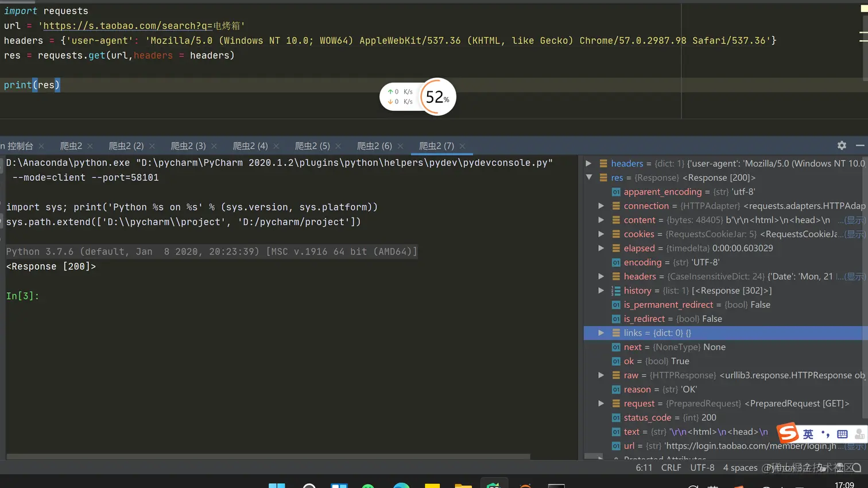This screenshot has width=868, height=488.
Task: Expand the elapsed timedelta node
Action: coord(601,248)
